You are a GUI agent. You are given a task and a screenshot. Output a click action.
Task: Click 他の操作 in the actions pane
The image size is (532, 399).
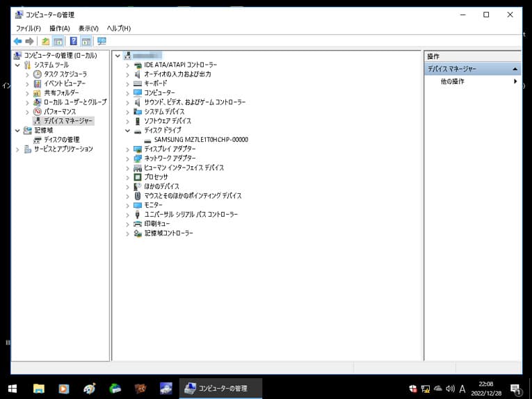(x=452, y=81)
